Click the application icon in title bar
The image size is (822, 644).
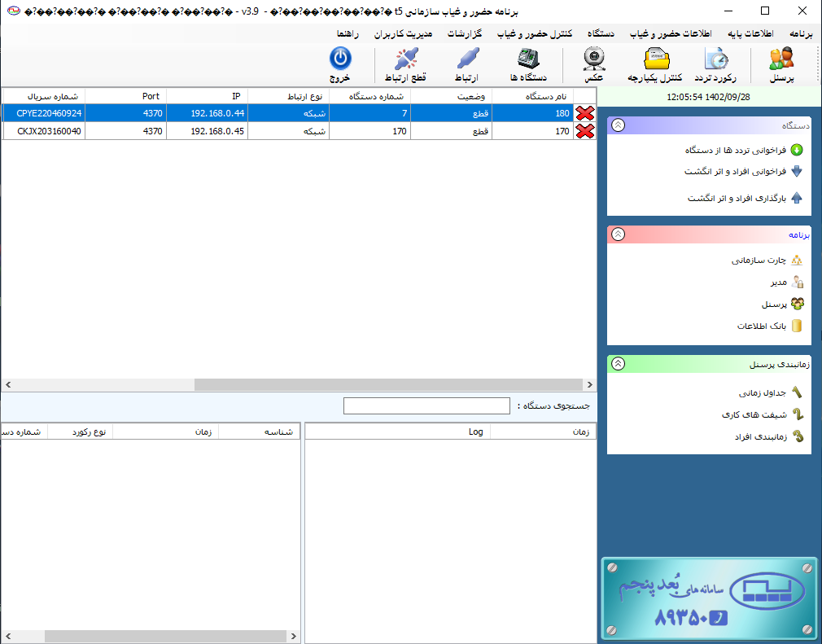pyautogui.click(x=14, y=11)
